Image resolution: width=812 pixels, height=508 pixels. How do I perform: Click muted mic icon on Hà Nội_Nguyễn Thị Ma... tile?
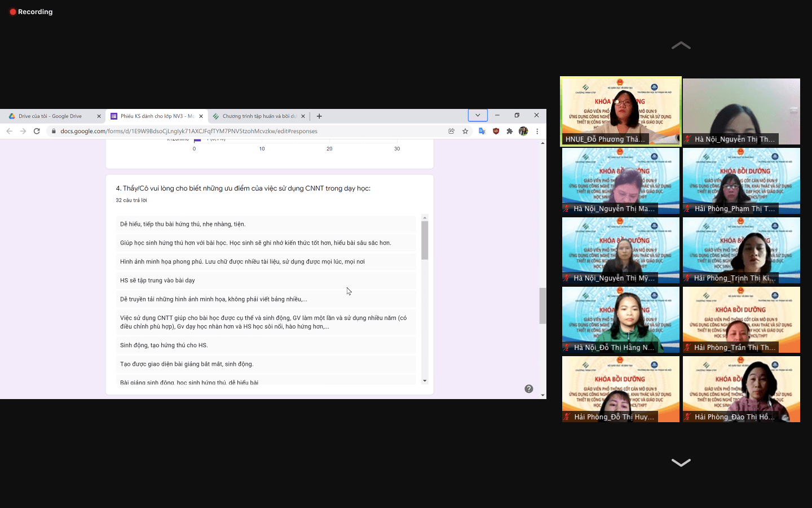point(567,209)
